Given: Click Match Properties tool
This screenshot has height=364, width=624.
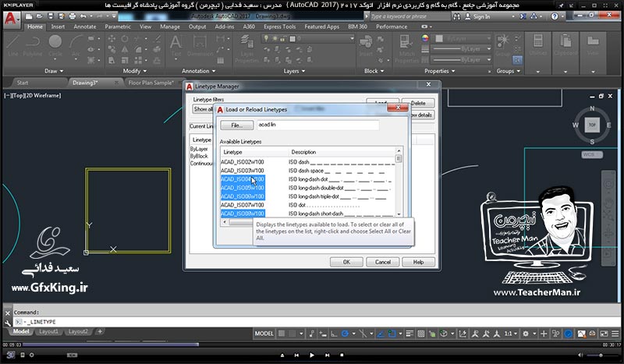Looking at the screenshot, I should (x=406, y=48).
